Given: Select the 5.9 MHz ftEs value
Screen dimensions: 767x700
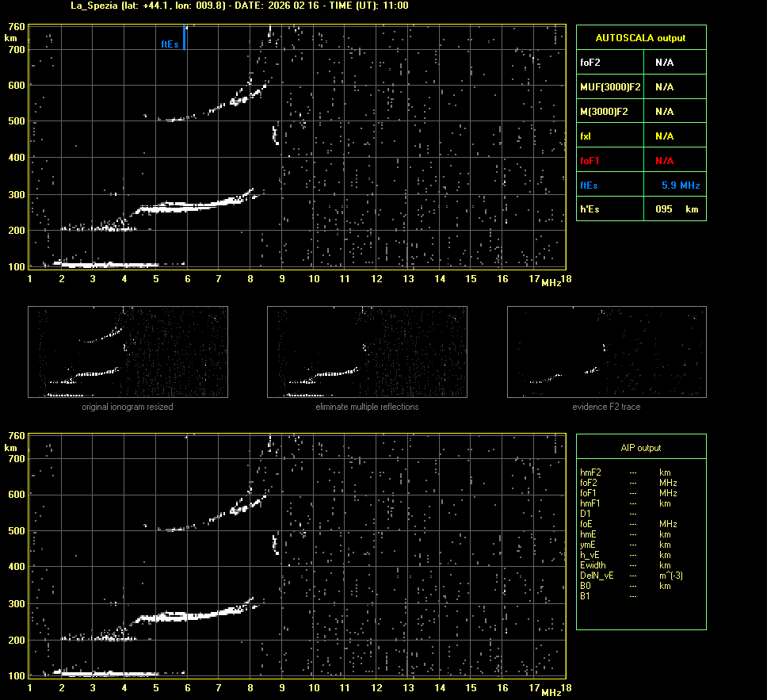Looking at the screenshot, I should (x=680, y=186).
